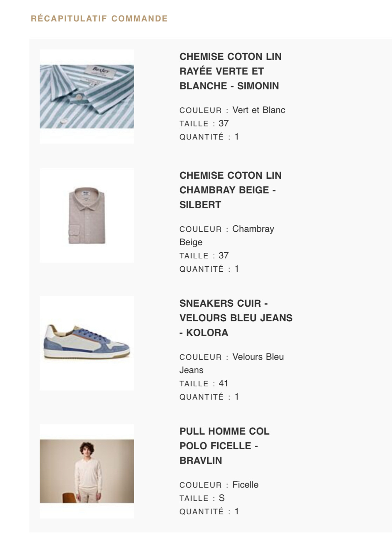
Task: Click the Pull Homme Col Polo Bravlin title
Action: point(224,446)
